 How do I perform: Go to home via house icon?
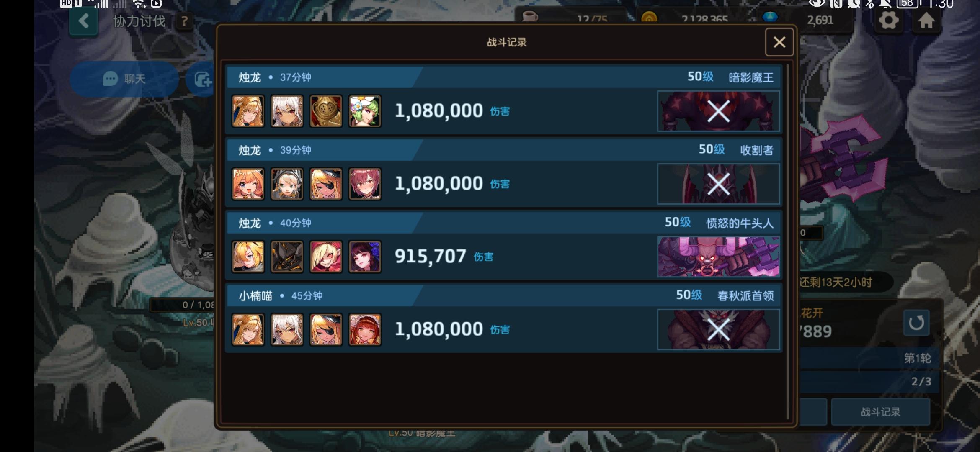point(926,20)
